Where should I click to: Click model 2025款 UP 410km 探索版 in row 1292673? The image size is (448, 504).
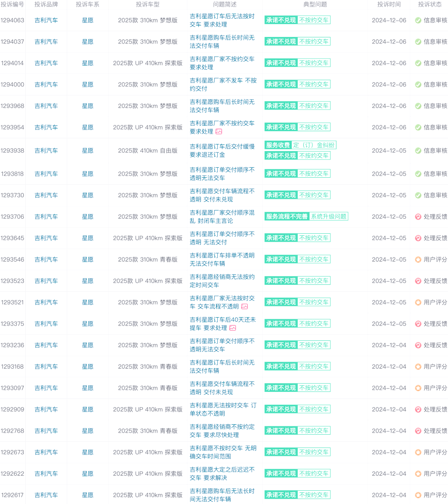[x=148, y=453]
